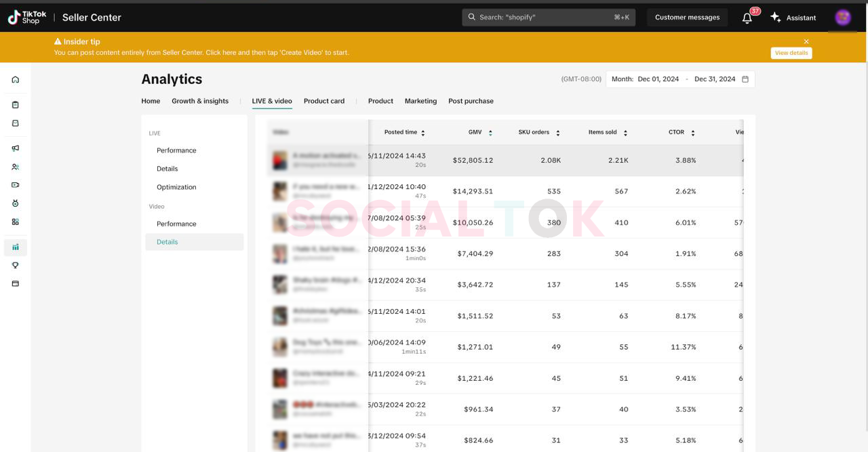Open the Home icon in left sidebar
This screenshot has width=868, height=452.
(x=16, y=80)
